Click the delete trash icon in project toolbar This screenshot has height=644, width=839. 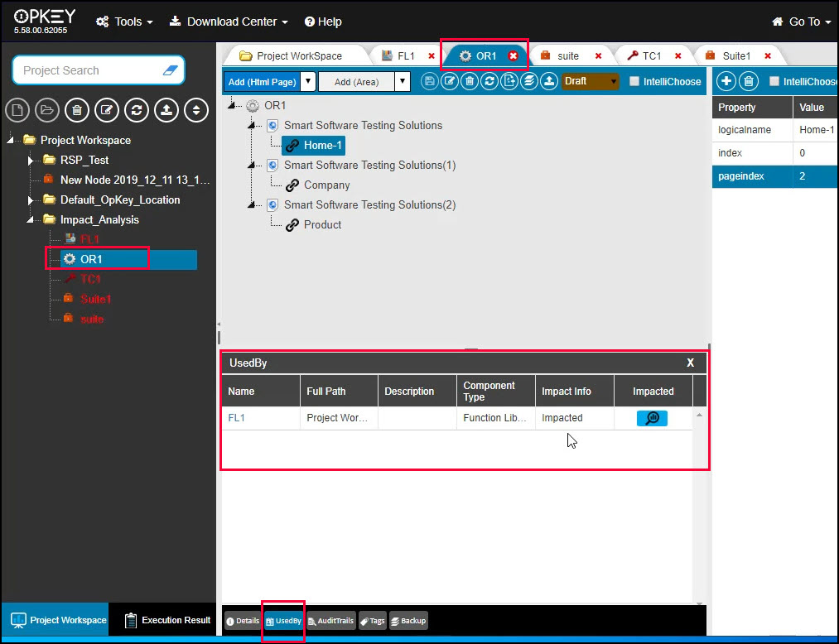(77, 111)
